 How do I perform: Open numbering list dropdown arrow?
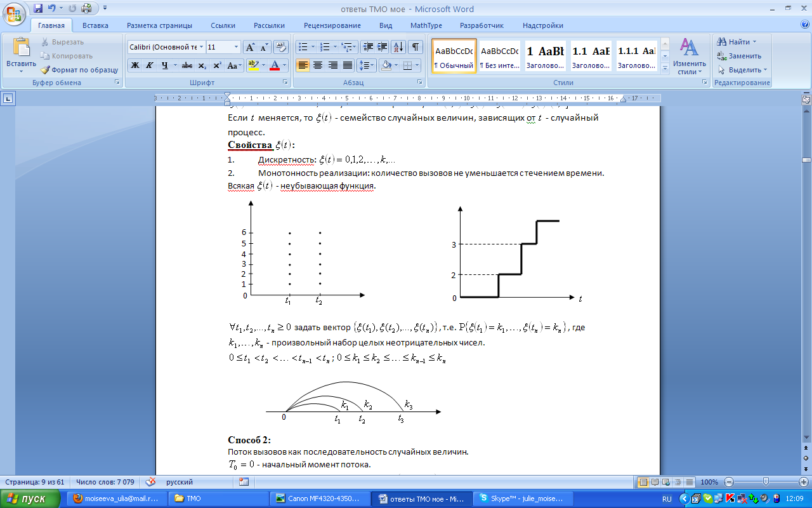[335, 47]
